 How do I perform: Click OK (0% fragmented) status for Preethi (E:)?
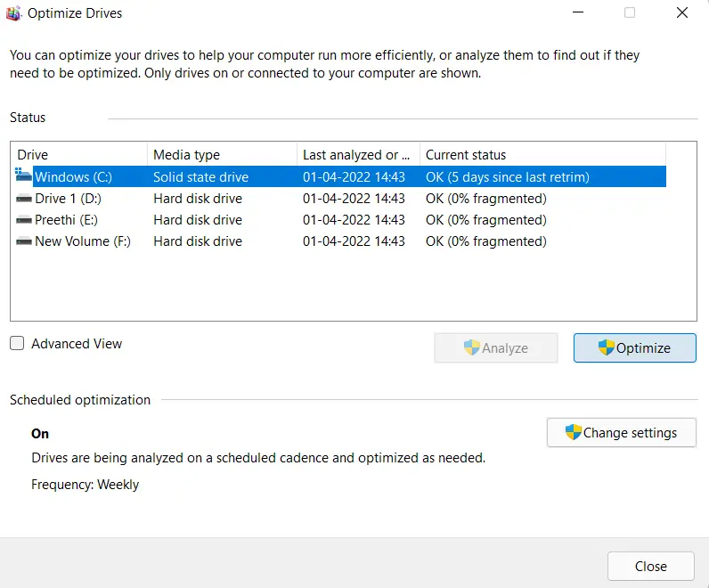(x=486, y=220)
